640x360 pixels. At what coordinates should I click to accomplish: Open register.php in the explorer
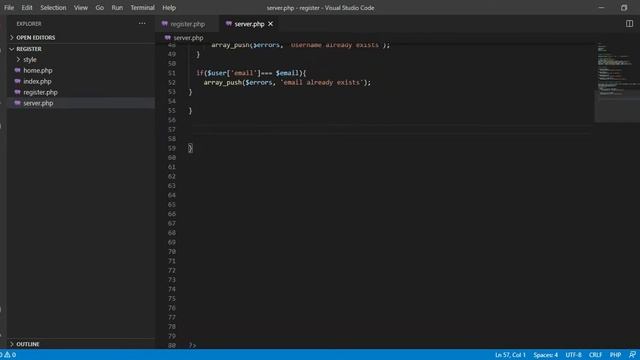[x=81, y=92]
